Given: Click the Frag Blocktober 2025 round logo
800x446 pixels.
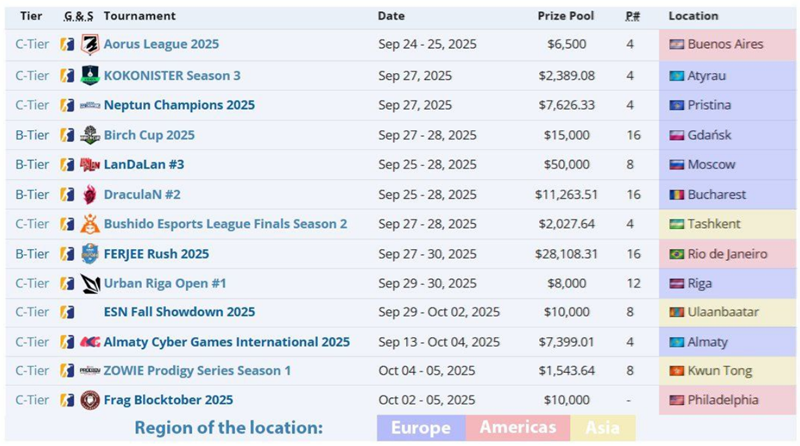Looking at the screenshot, I should click(x=90, y=400).
